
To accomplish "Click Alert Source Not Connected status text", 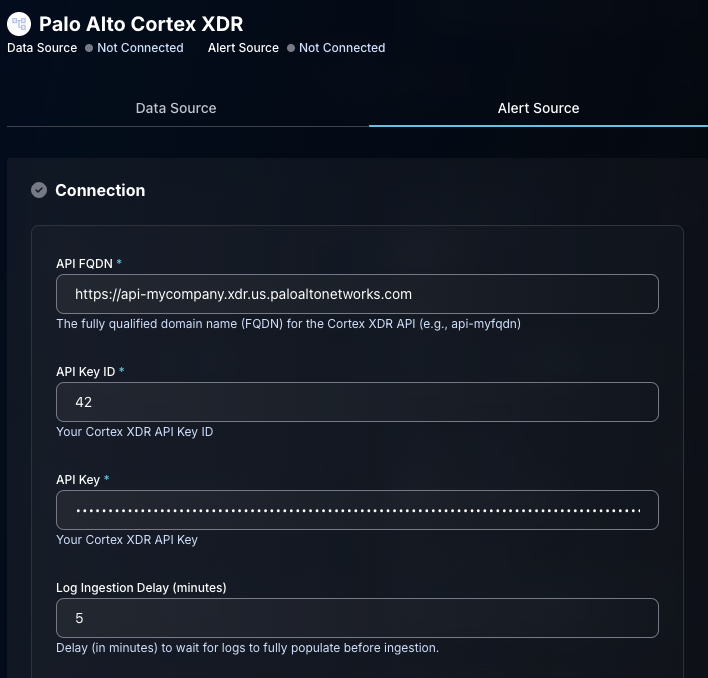I will [342, 48].
